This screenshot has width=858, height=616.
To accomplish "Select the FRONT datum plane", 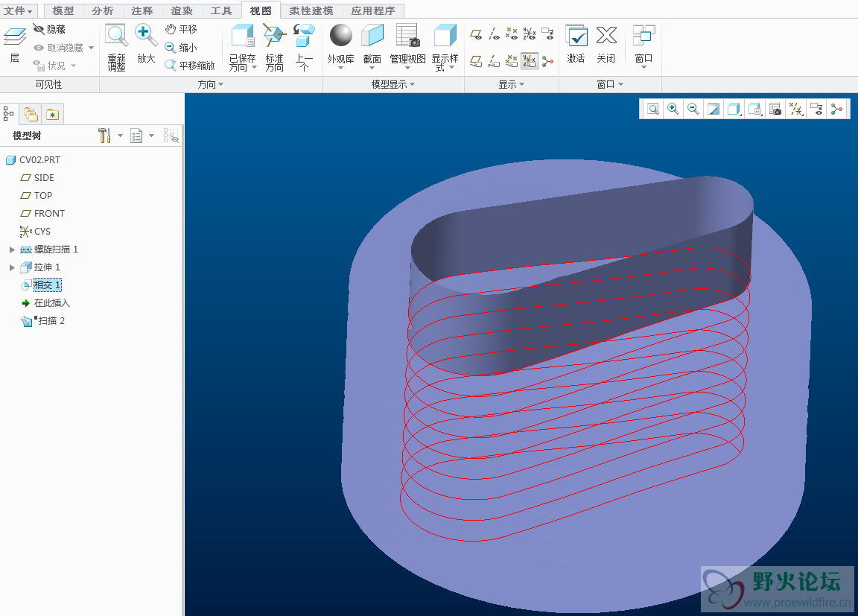I will [42, 213].
